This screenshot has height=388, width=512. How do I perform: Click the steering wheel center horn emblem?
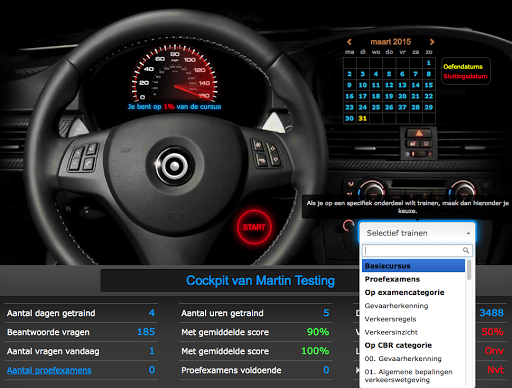(173, 166)
